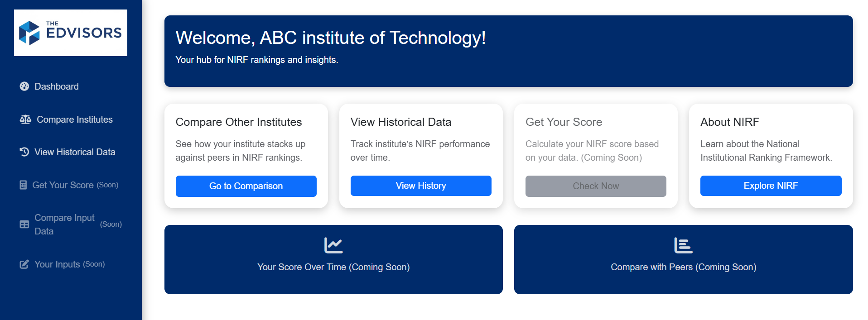Select Compare Institutes in the sidebar
868x320 pixels.
75,119
